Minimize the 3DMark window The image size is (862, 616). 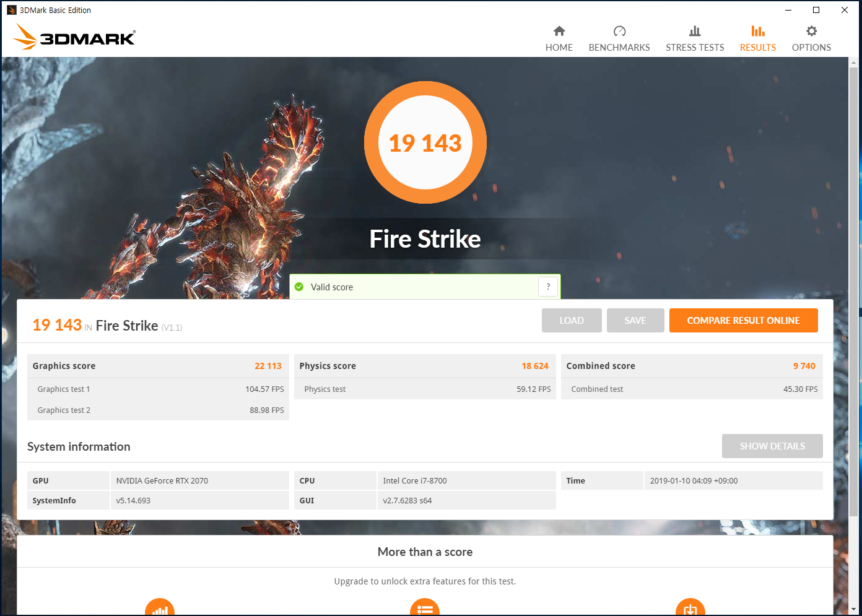788,10
